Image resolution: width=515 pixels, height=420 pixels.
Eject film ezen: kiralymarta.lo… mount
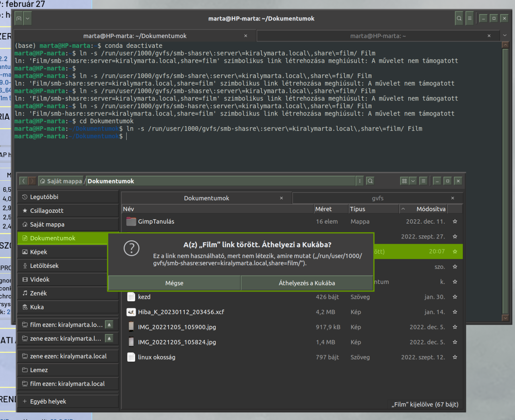pyautogui.click(x=109, y=325)
